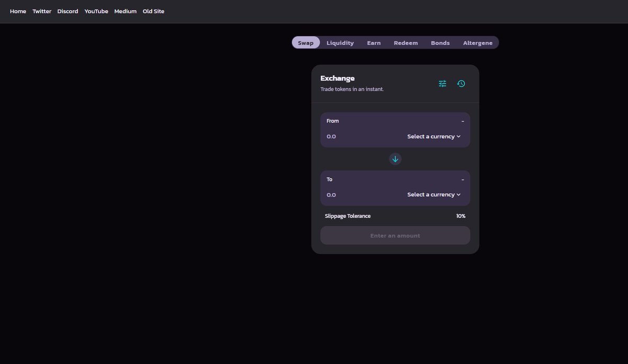This screenshot has height=364, width=628.
Task: Select the Bonds tab
Action: pos(440,43)
